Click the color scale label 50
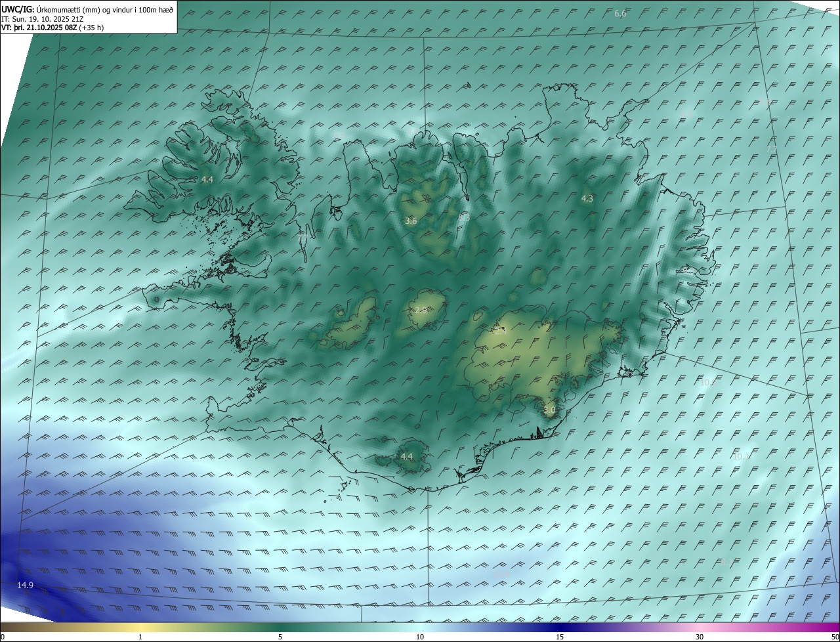This screenshot has width=840, height=642. [x=835, y=637]
